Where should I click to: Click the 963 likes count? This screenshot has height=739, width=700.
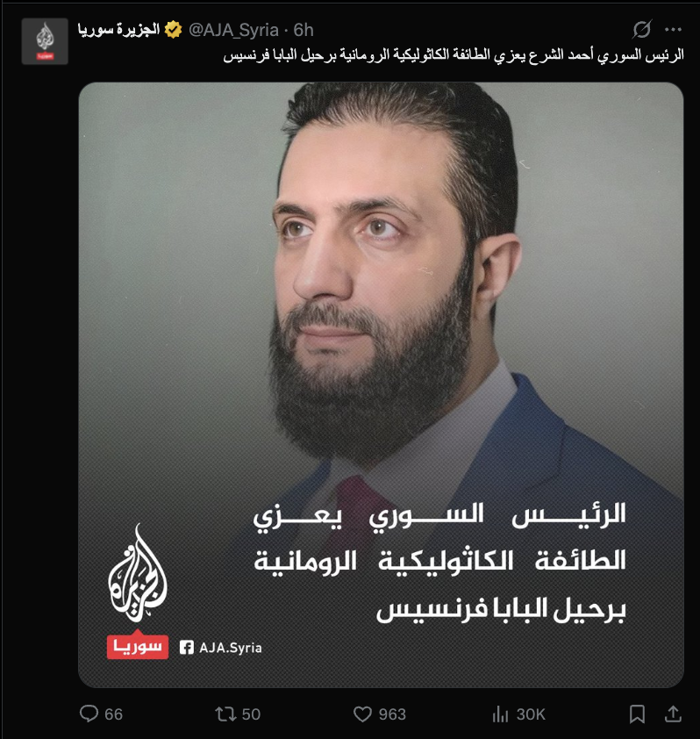coord(392,714)
